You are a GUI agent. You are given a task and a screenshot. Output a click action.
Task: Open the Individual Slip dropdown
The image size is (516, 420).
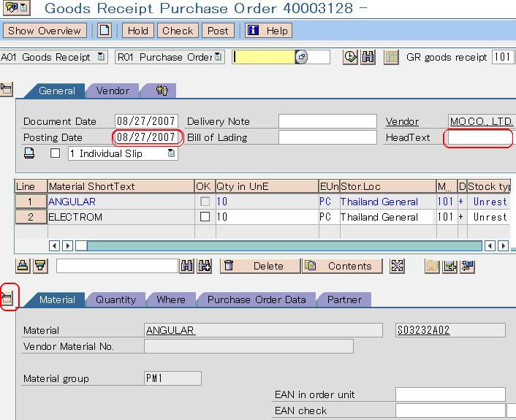tap(171, 153)
